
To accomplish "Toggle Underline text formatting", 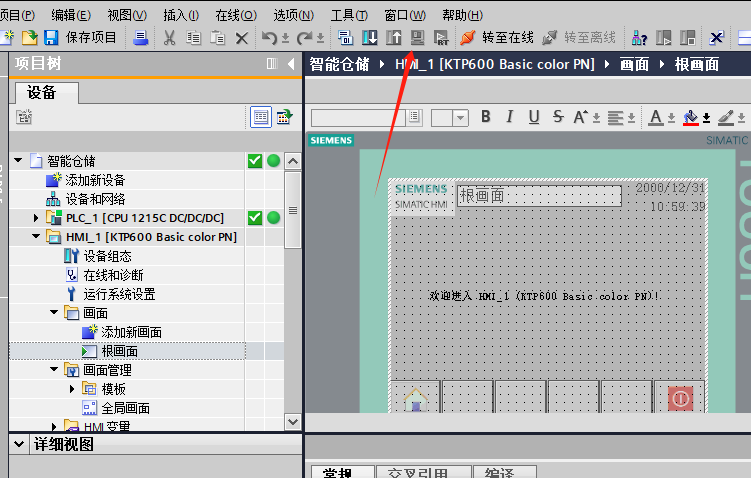I will [x=534, y=117].
